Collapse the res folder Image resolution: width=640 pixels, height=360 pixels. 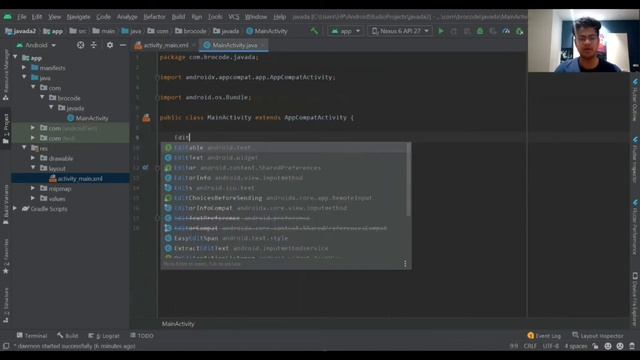click(24, 148)
